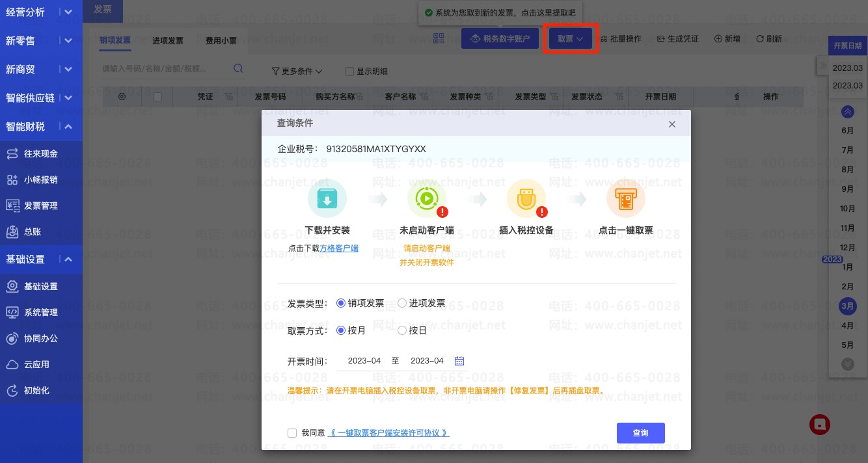868x463 pixels.
Task: Open the 方格客户端 download link
Action: click(x=339, y=248)
